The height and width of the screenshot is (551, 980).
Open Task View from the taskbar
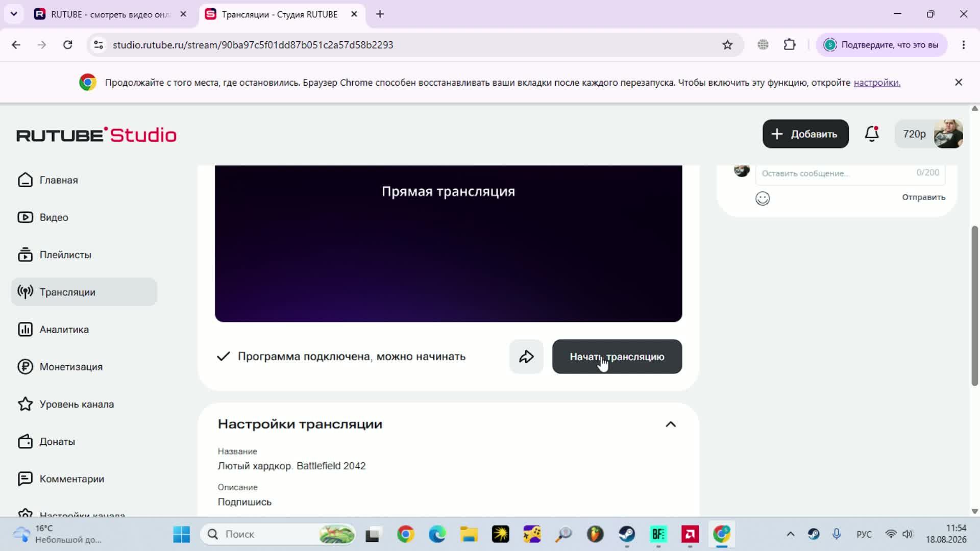(373, 534)
